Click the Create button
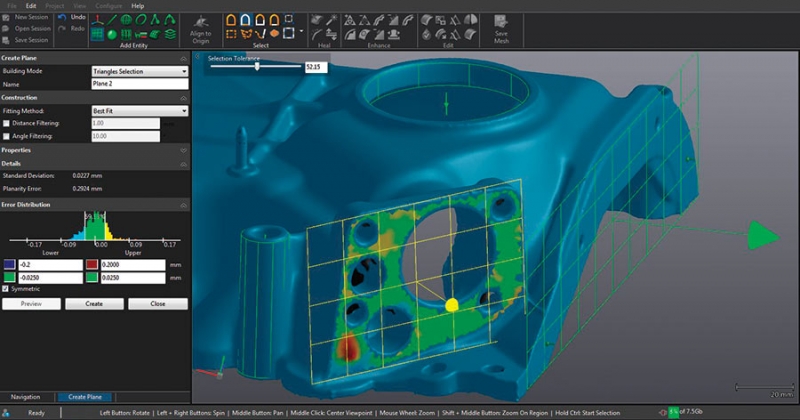The width and height of the screenshot is (800, 420). [94, 303]
